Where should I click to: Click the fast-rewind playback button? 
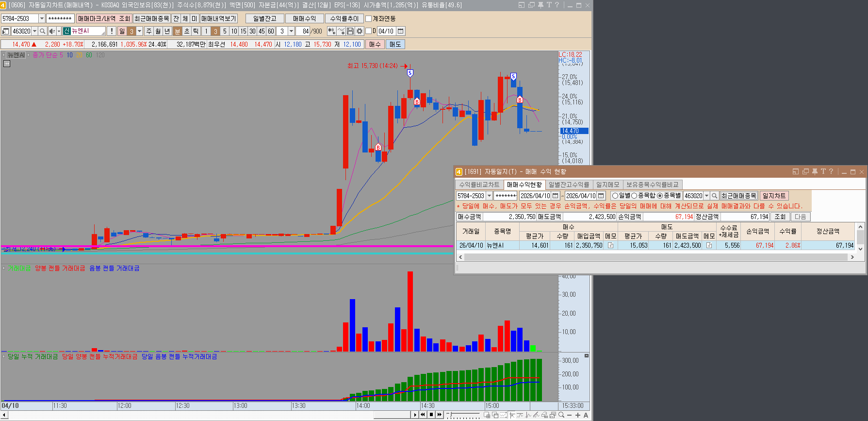pyautogui.click(x=423, y=415)
